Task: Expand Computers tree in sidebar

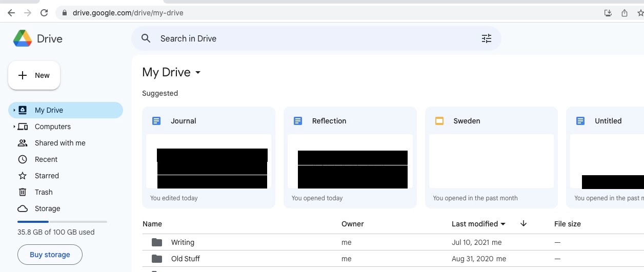Action: (14, 127)
